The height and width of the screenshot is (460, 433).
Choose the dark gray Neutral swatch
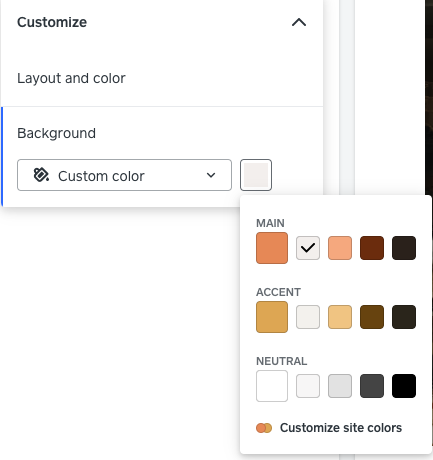(x=372, y=386)
